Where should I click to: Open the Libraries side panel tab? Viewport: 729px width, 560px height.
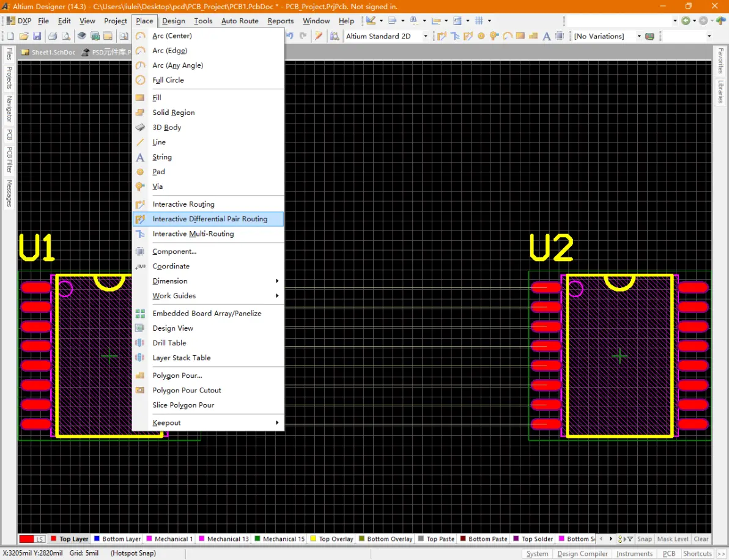720,92
